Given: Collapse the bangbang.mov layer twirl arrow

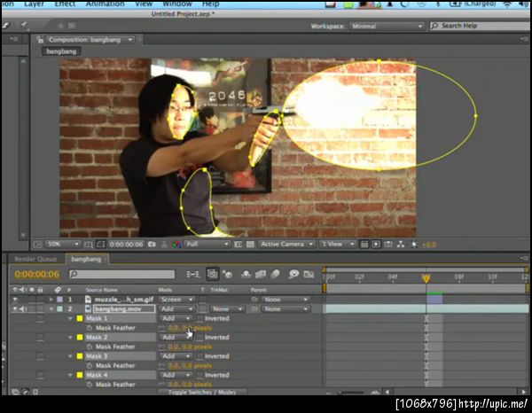Looking at the screenshot, I should (x=51, y=309).
